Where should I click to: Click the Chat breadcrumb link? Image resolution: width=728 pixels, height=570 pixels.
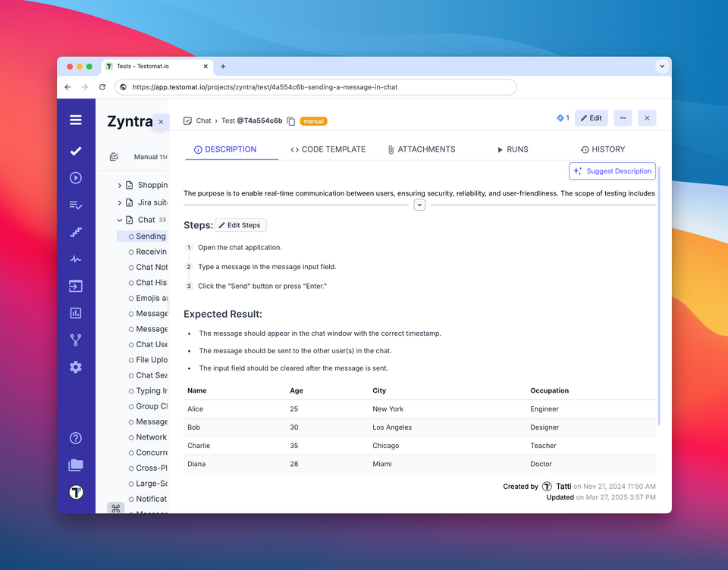[x=203, y=121]
